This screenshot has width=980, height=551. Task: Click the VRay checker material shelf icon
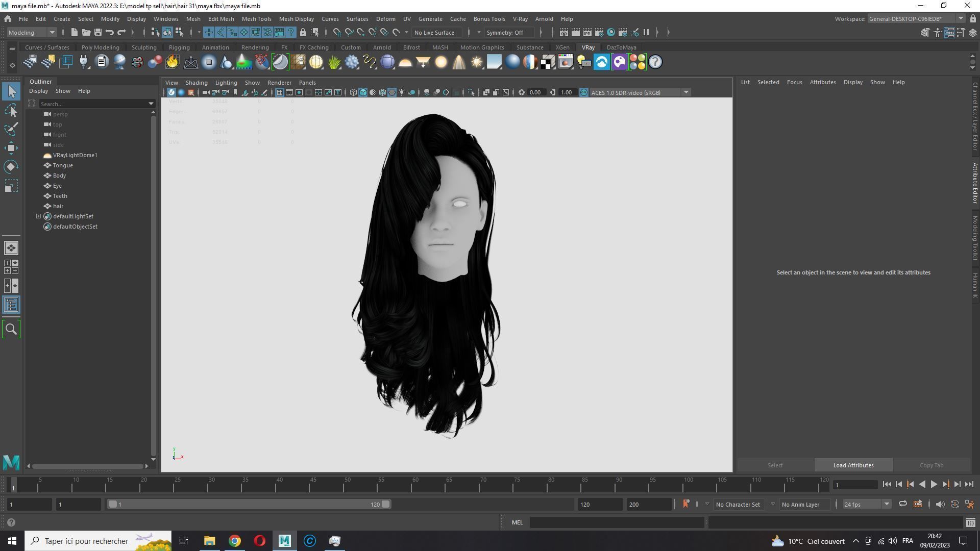coord(548,62)
